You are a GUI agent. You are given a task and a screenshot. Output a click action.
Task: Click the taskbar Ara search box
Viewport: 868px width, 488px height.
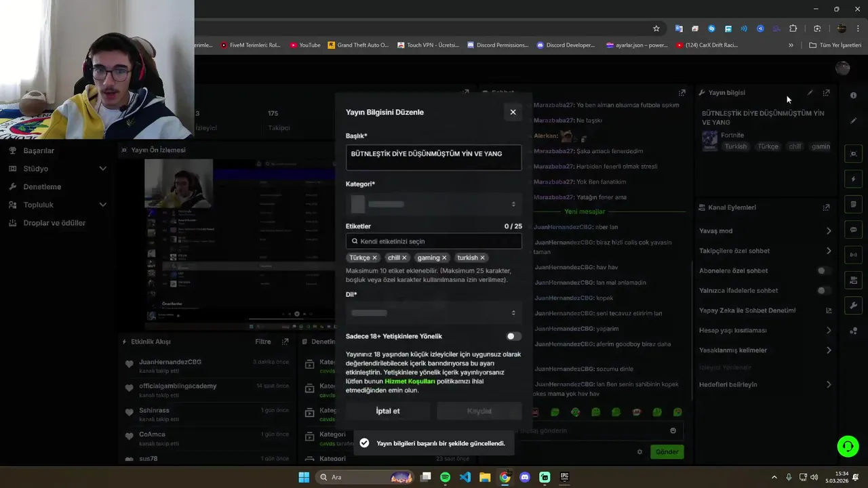(365, 477)
